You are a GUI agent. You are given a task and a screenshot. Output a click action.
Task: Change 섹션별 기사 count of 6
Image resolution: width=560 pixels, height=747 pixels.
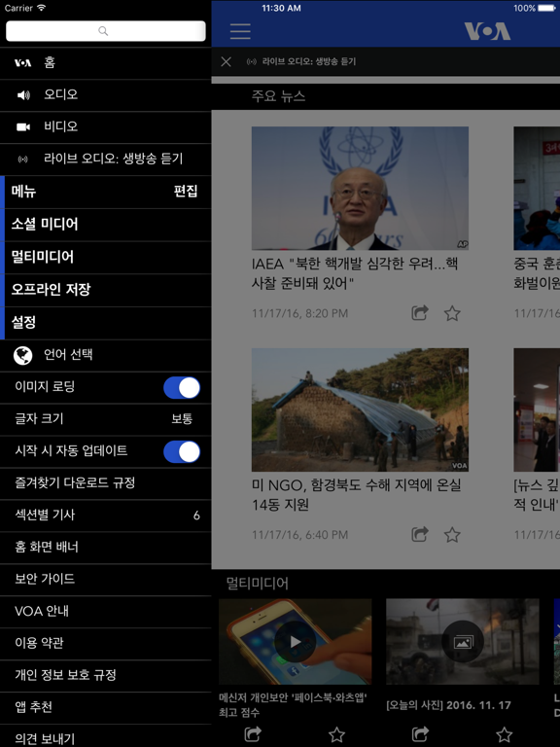106,515
